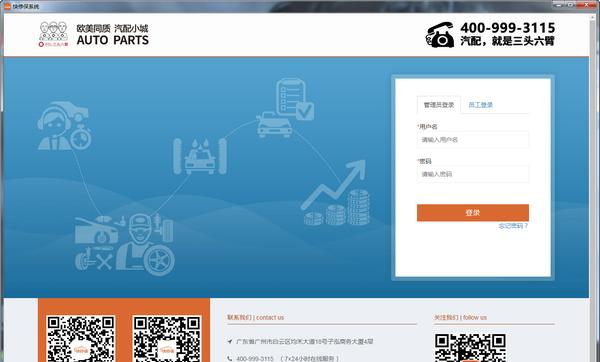Click the telephone icon in header
Screen dimensions: 600x362
pyautogui.click(x=440, y=35)
